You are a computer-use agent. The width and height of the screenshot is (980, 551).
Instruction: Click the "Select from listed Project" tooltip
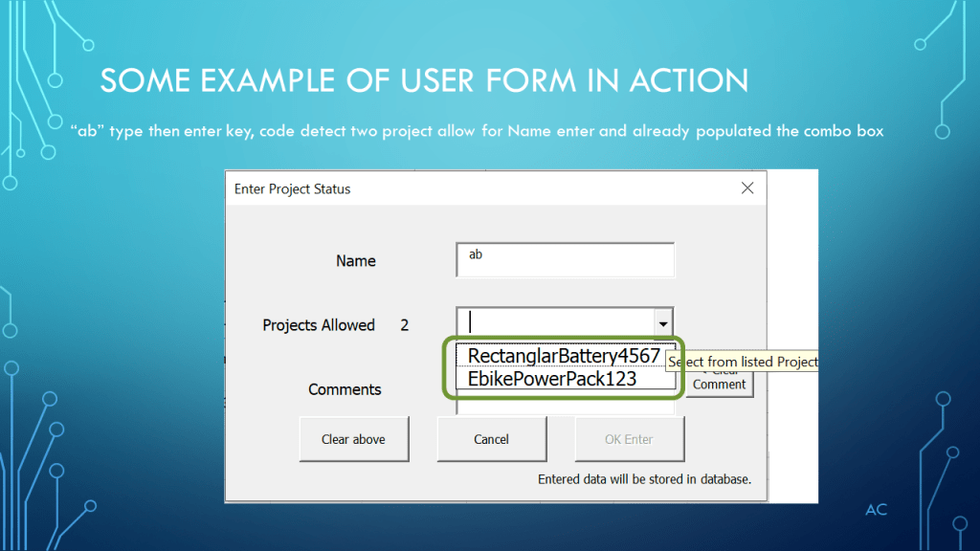743,362
